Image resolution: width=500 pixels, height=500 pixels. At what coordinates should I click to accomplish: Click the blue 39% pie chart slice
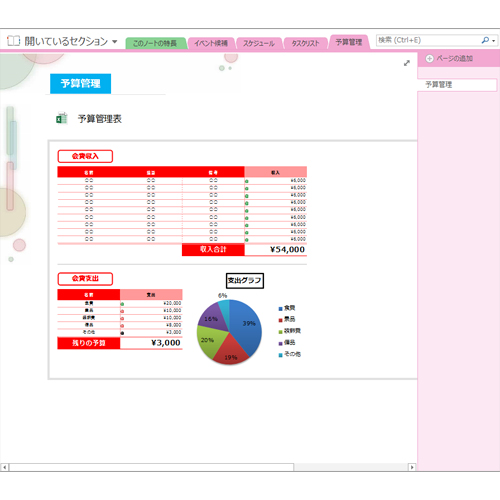247,325
